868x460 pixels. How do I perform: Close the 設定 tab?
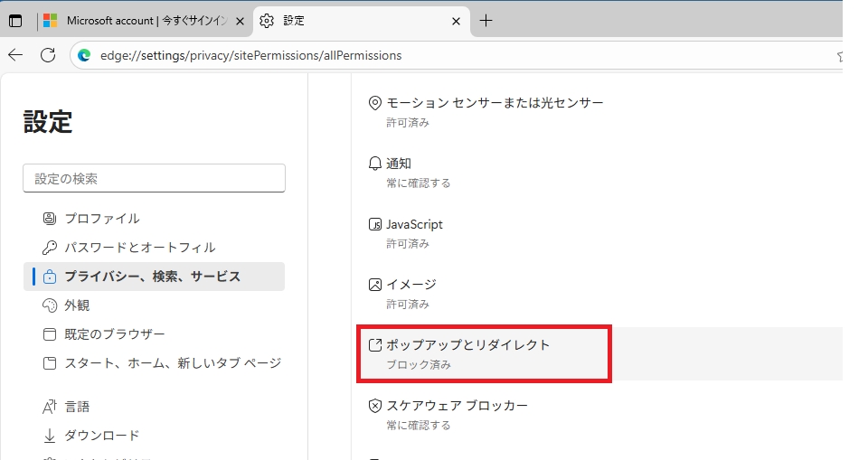456,21
